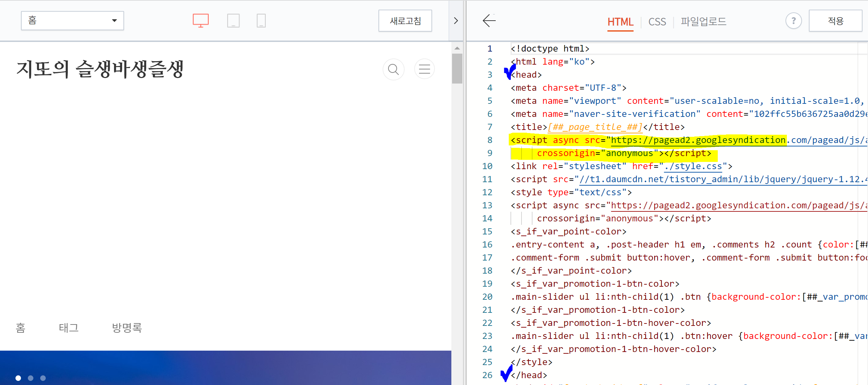This screenshot has height=385, width=868.
Task: Open the hamburger menu icon
Action: click(425, 69)
